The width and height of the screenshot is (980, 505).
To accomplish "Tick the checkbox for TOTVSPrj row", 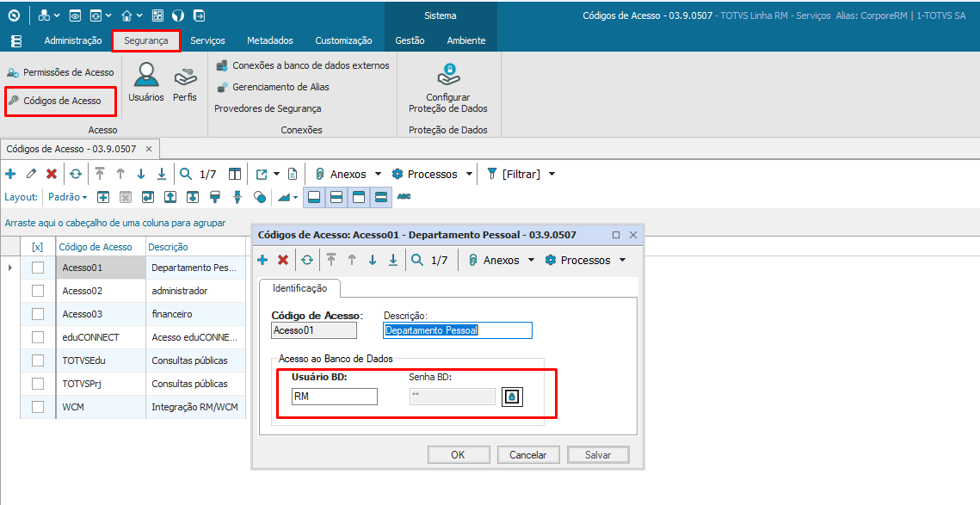I will pyautogui.click(x=38, y=383).
